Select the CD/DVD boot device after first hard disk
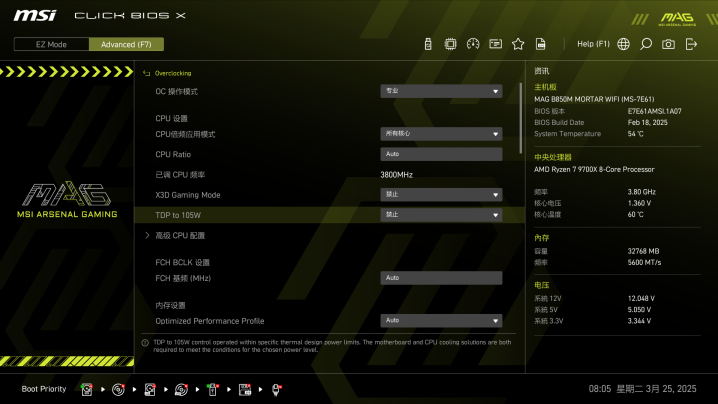718x404 pixels. coord(118,389)
